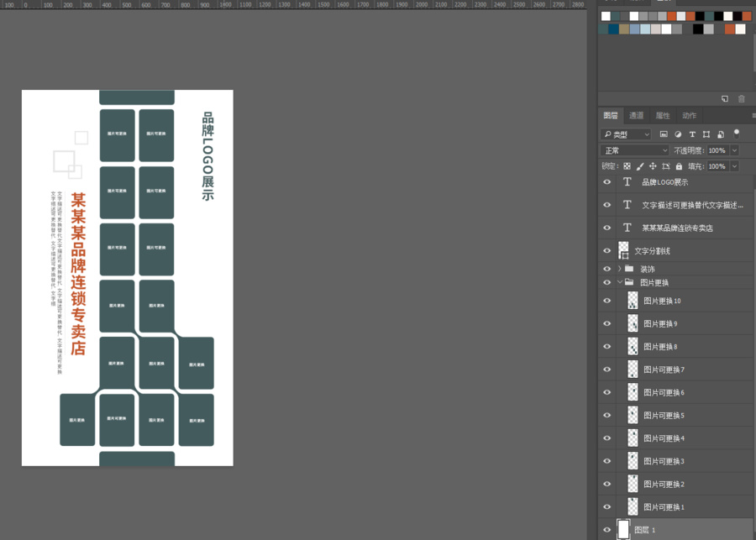Click T icon of 文字描述可更换替代 layer
Screen dimensions: 756x540
pyautogui.click(x=627, y=205)
